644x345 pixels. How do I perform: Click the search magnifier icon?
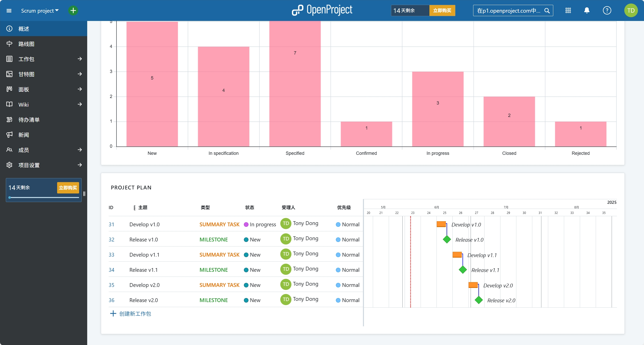pyautogui.click(x=547, y=11)
